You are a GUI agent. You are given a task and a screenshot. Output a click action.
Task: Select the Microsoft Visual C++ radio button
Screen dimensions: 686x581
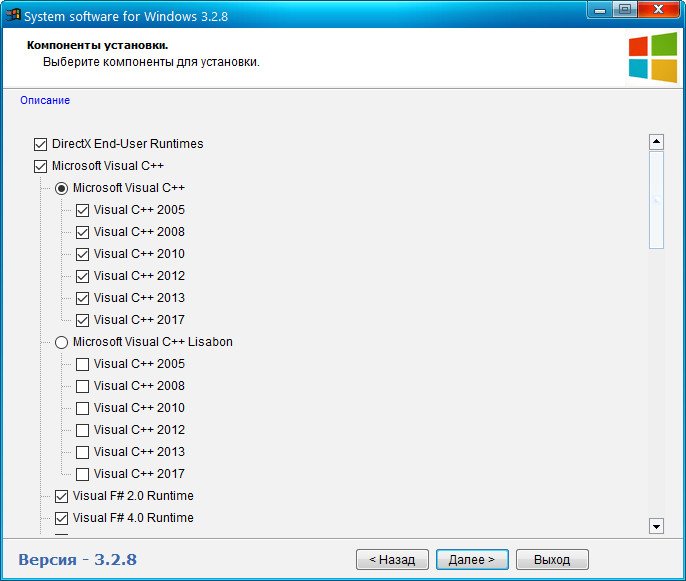point(61,188)
